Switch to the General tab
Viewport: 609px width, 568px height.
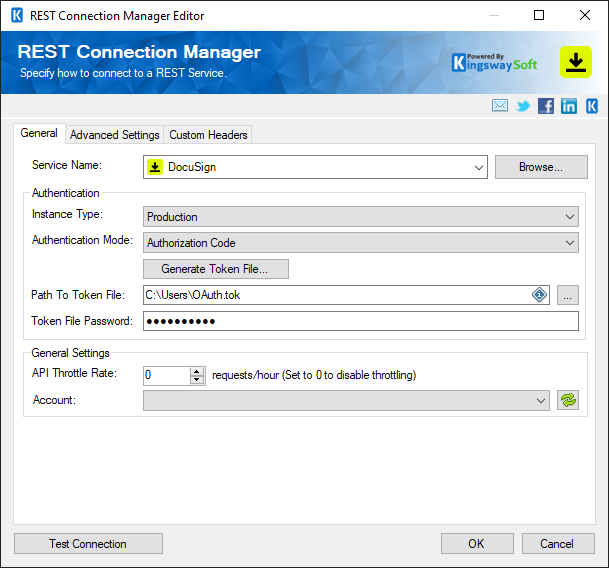39,133
